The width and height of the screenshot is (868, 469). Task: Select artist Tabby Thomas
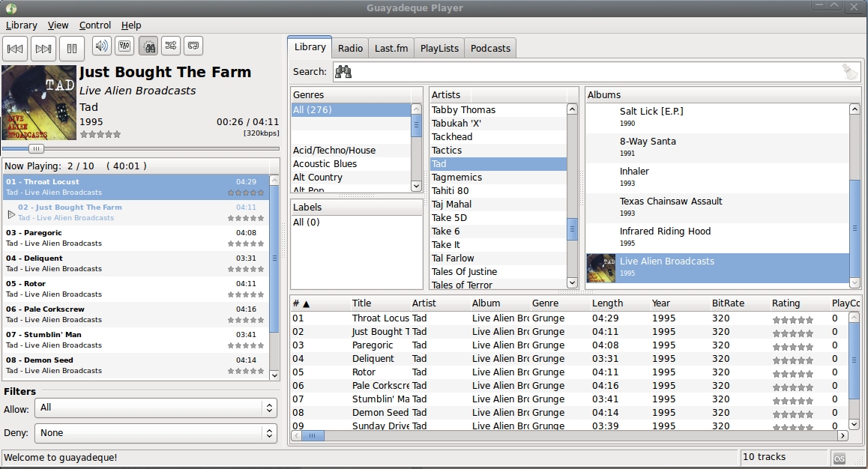coord(498,109)
